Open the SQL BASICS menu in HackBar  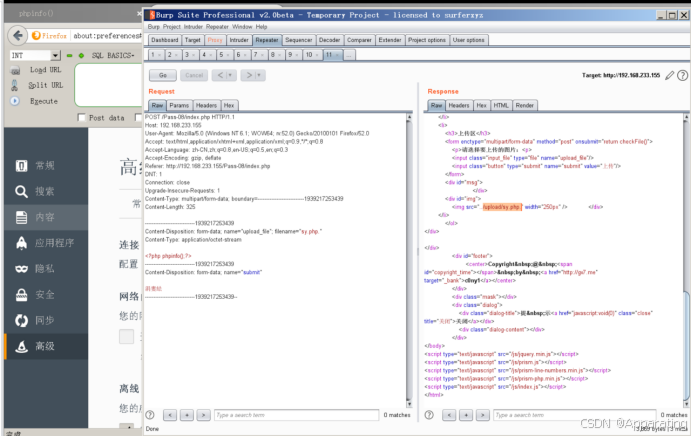113,56
